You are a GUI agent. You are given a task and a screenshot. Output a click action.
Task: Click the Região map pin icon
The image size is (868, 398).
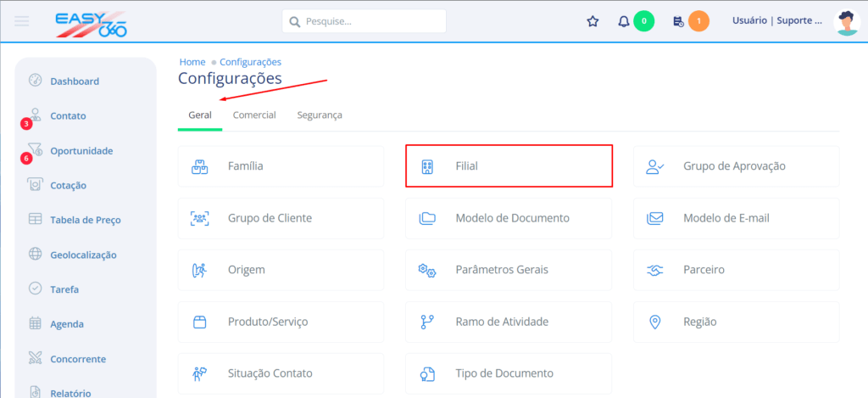click(x=655, y=322)
